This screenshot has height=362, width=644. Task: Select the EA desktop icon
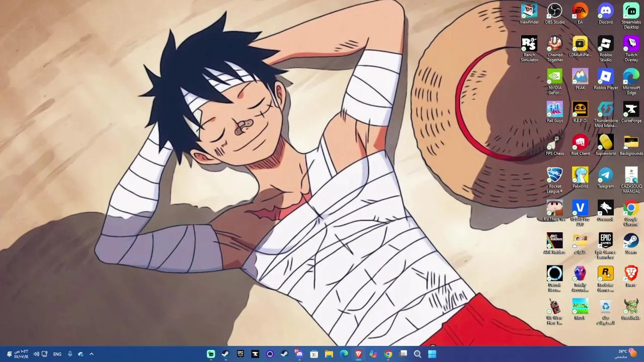pos(580,14)
